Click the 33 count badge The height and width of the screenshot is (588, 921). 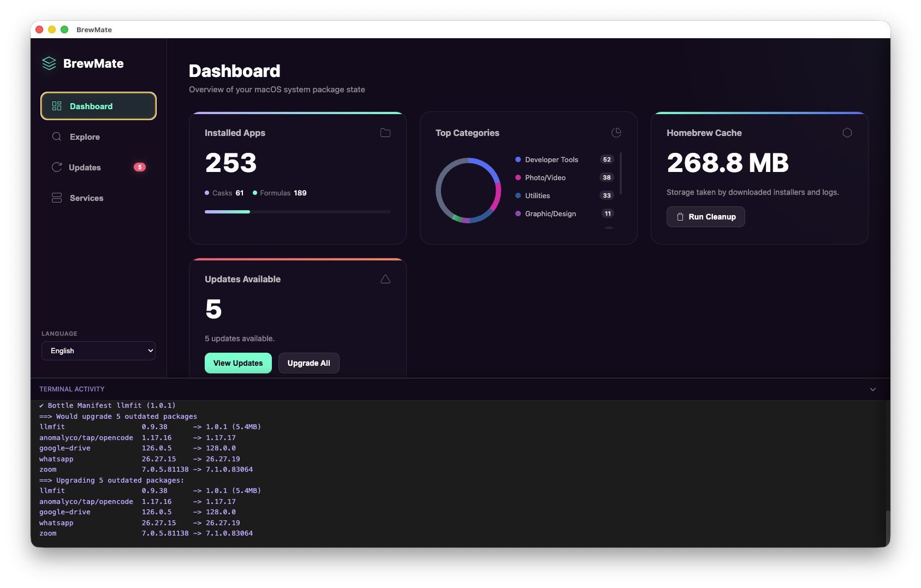[x=607, y=195]
